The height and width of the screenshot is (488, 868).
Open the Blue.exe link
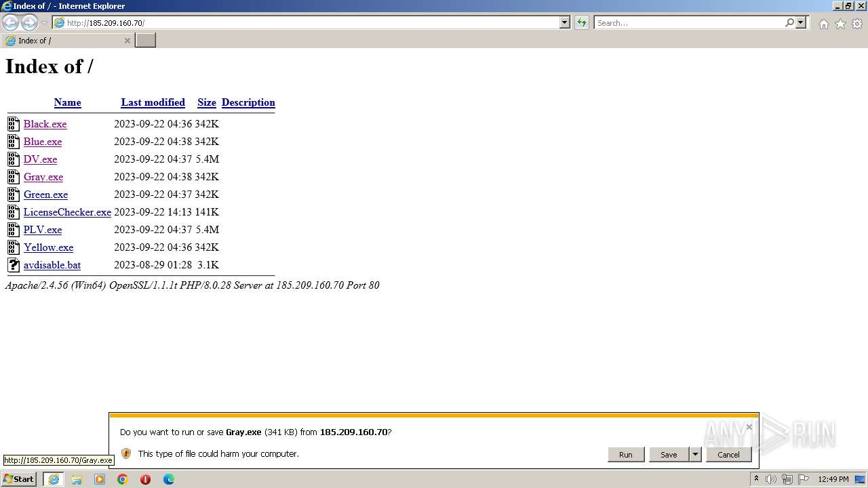pyautogui.click(x=43, y=142)
